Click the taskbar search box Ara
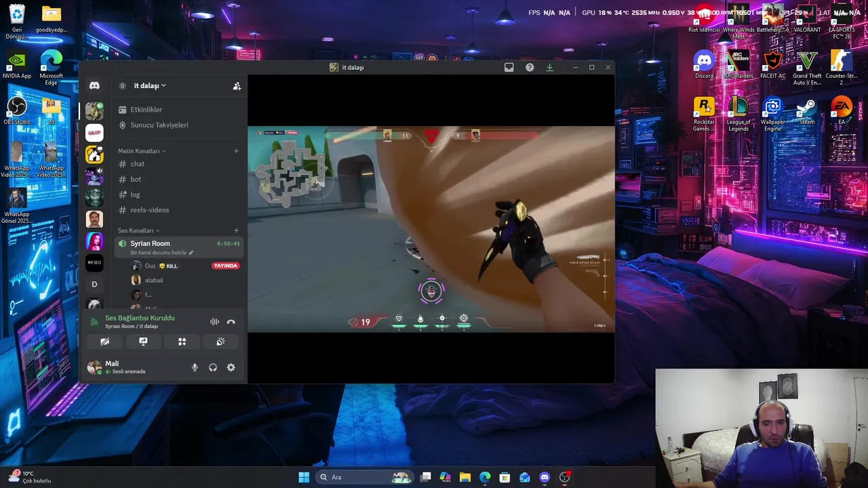This screenshot has width=868, height=488. coord(366,477)
